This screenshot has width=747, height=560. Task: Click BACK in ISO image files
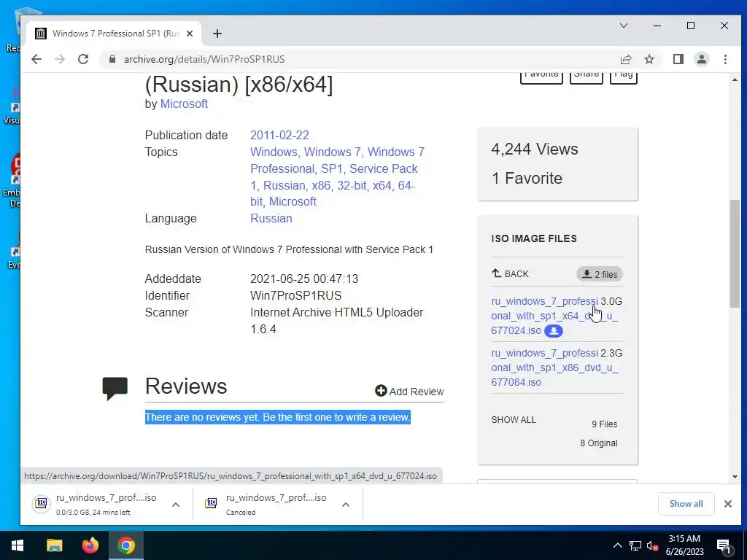(510, 274)
